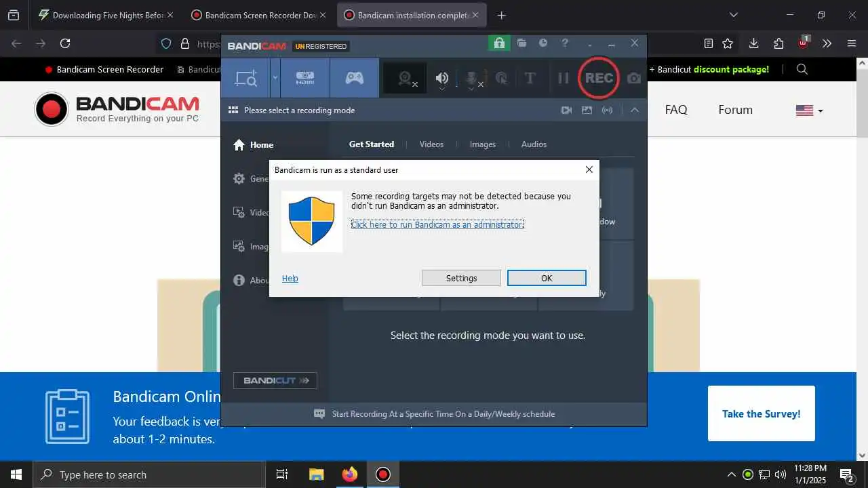Bookmark the page with the star icon
Viewport: 868px width, 488px height.
pos(728,43)
